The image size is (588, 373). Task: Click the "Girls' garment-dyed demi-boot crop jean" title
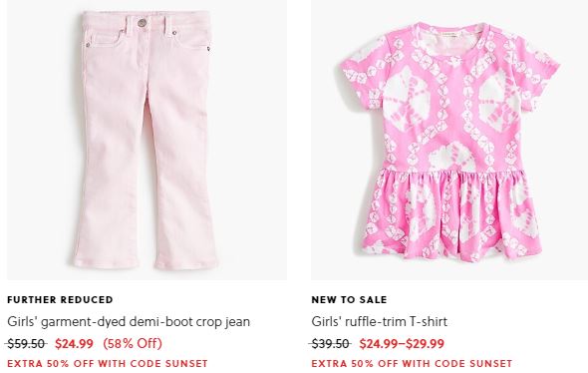(x=129, y=321)
